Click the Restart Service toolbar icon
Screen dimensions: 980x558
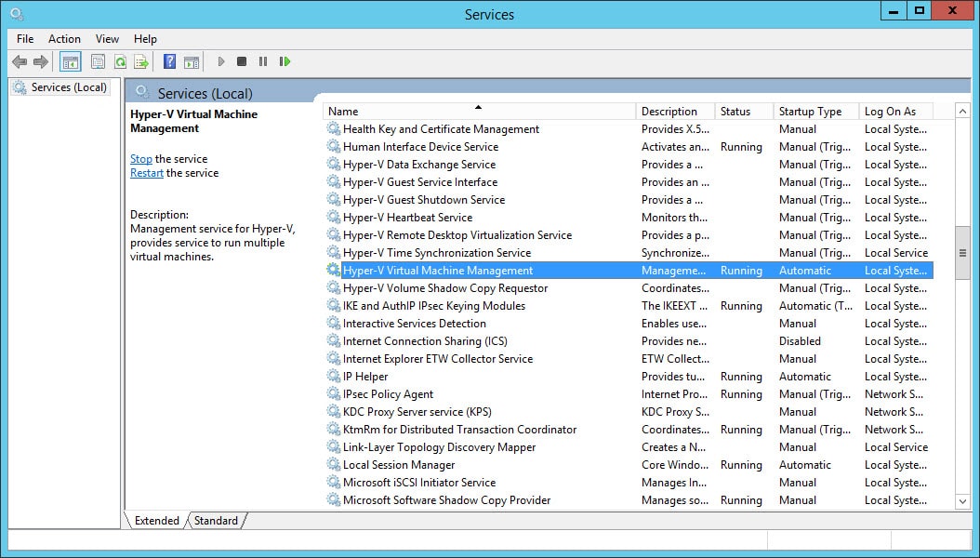click(x=285, y=61)
